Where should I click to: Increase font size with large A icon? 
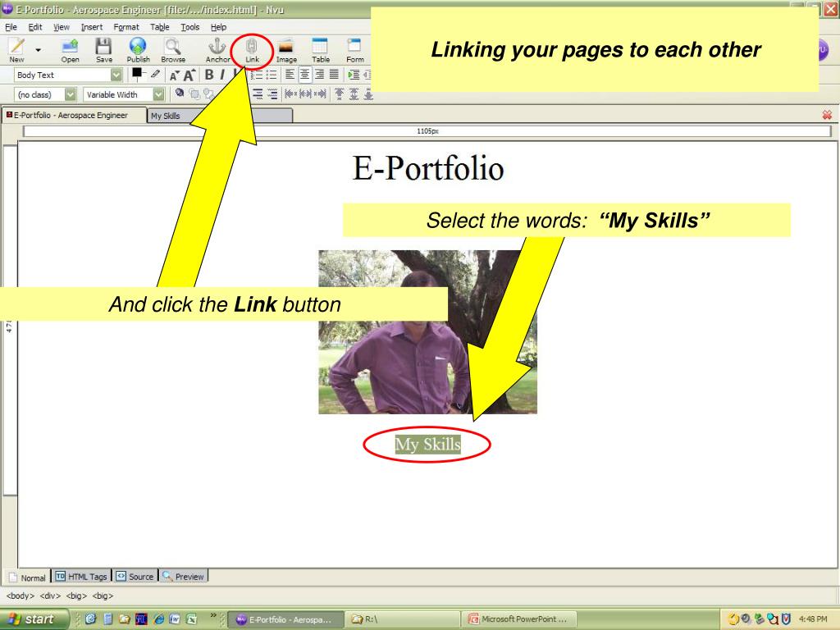tap(189, 75)
